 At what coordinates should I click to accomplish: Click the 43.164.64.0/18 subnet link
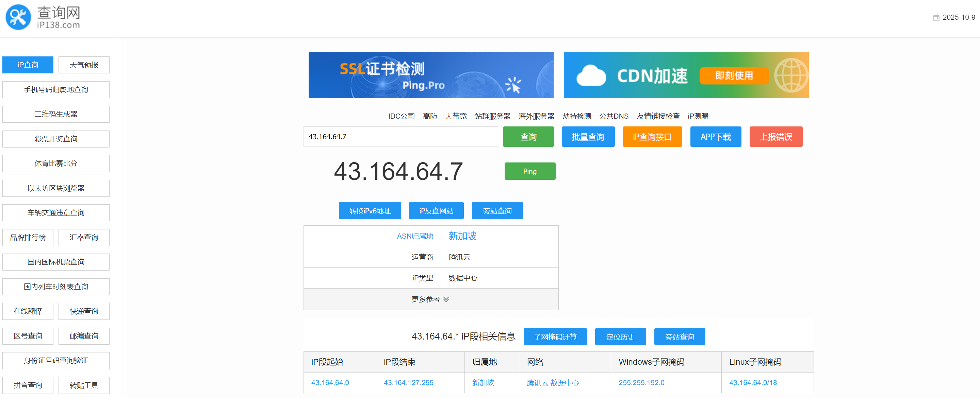[752, 382]
